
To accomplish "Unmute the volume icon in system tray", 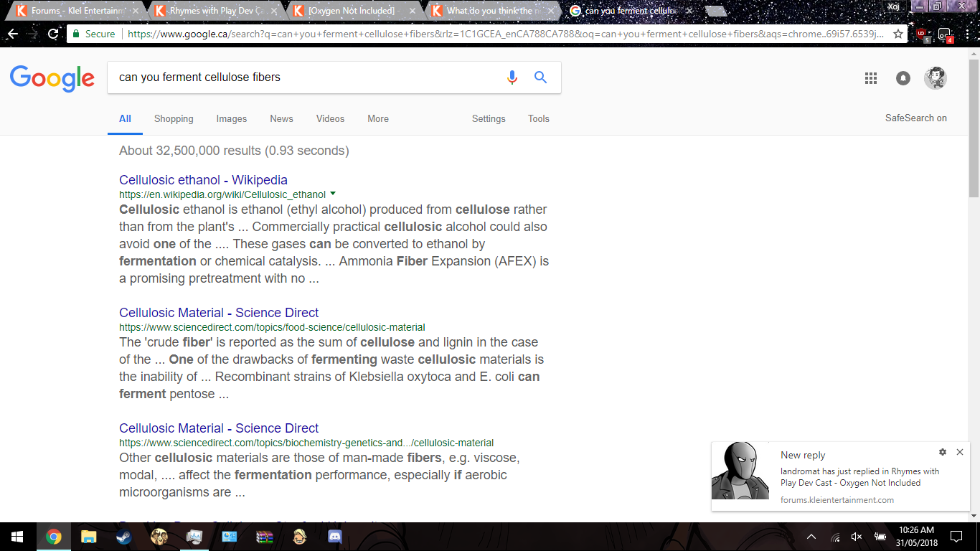I will point(857,537).
